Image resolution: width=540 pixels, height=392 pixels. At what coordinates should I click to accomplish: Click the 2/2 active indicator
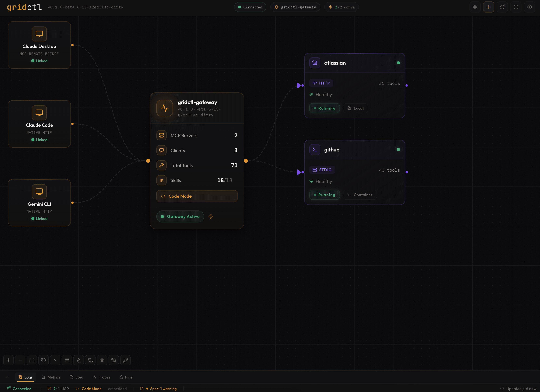(341, 7)
